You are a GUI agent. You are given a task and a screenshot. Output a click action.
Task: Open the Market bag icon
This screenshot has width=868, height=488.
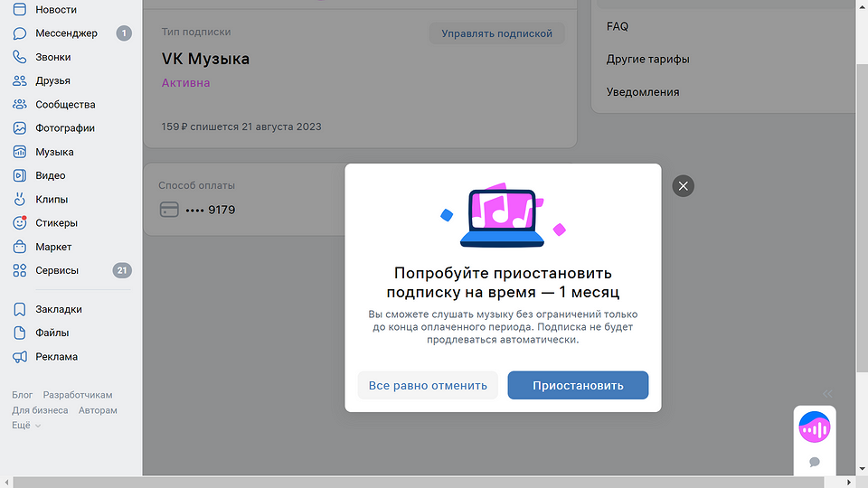point(20,247)
